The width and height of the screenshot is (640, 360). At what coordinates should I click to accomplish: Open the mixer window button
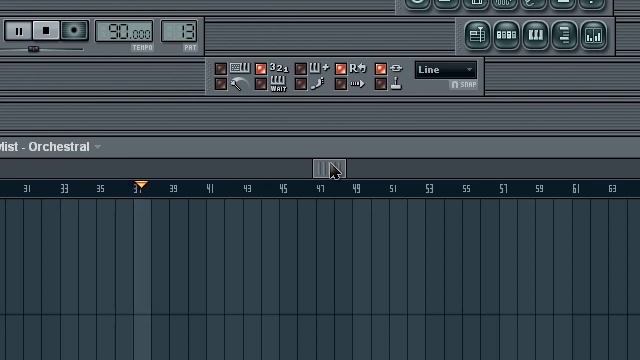pyautogui.click(x=593, y=36)
